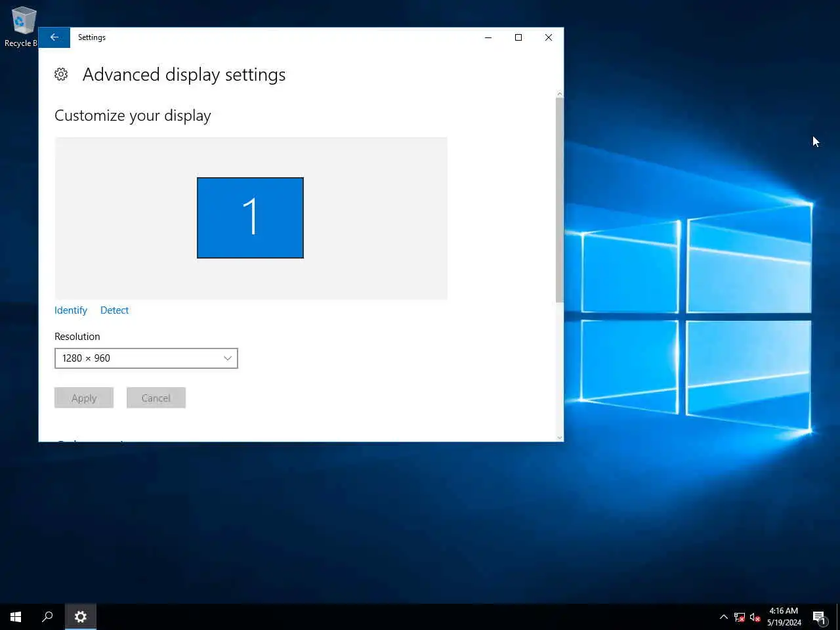Click the gear icon beside Advanced display settings
Image resolution: width=840 pixels, height=630 pixels.
click(61, 74)
